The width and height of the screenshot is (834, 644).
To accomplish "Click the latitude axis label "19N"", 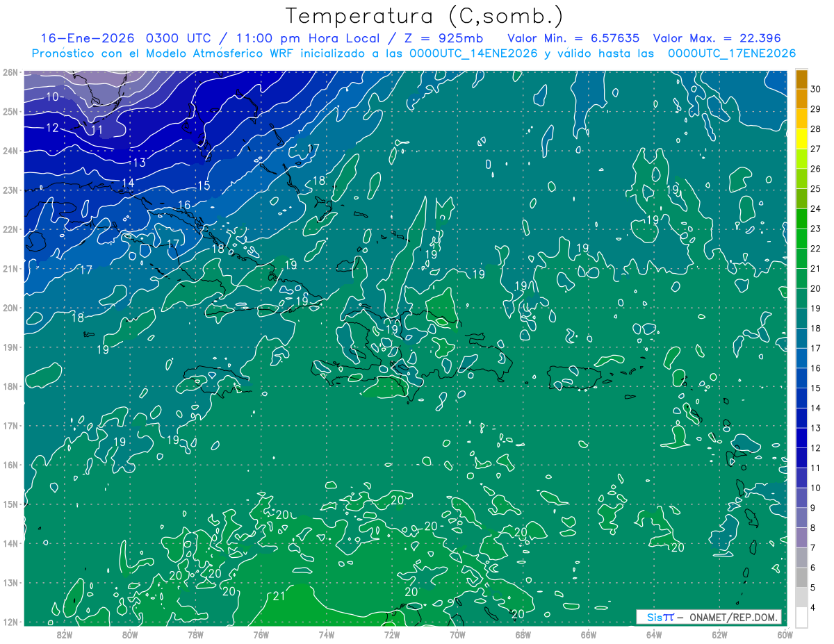I will [x=10, y=347].
